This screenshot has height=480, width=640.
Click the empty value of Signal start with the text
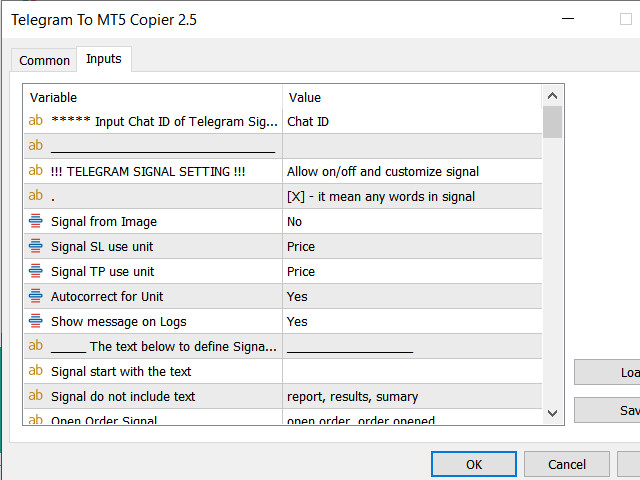point(412,371)
